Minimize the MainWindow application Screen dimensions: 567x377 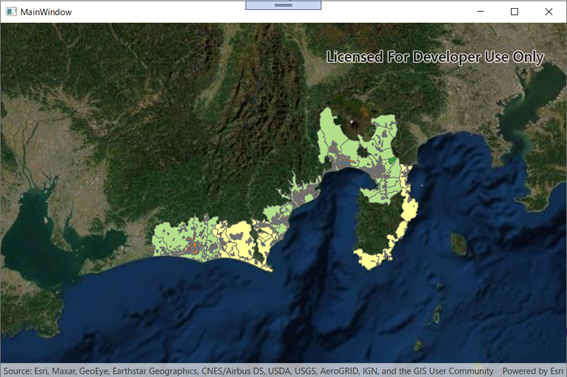[480, 12]
